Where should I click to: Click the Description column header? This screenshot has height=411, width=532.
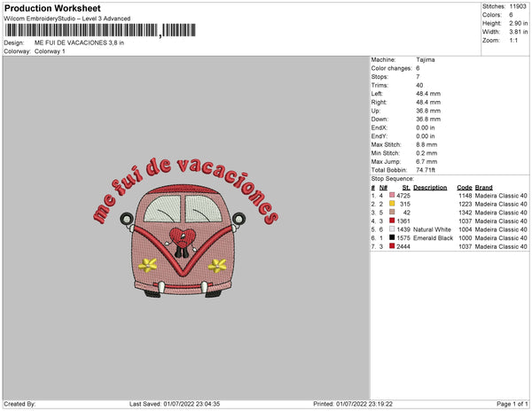point(430,188)
